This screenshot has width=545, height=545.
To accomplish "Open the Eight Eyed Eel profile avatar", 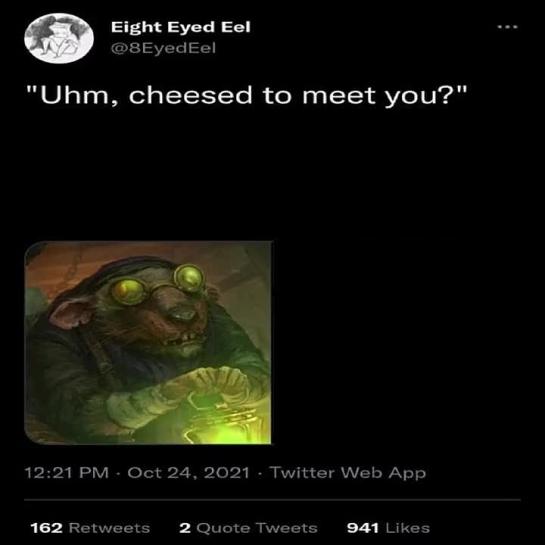I will point(59,38).
